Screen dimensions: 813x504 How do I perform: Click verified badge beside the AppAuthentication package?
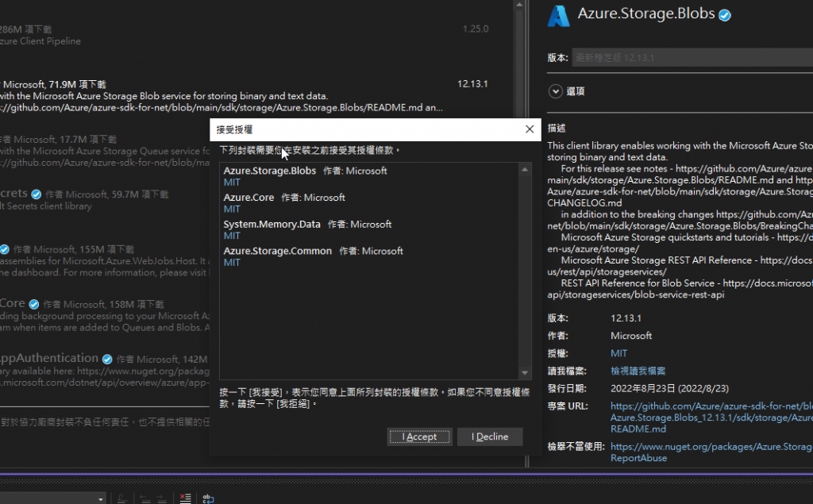(107, 360)
